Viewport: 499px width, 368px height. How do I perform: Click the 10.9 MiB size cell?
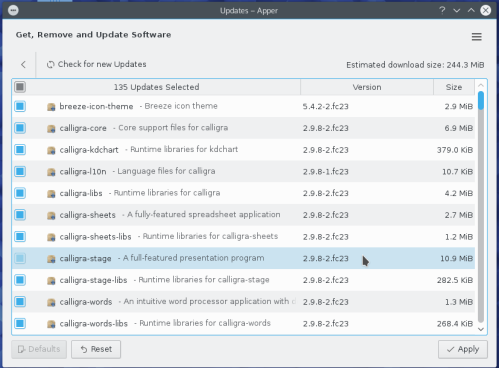tap(456, 258)
